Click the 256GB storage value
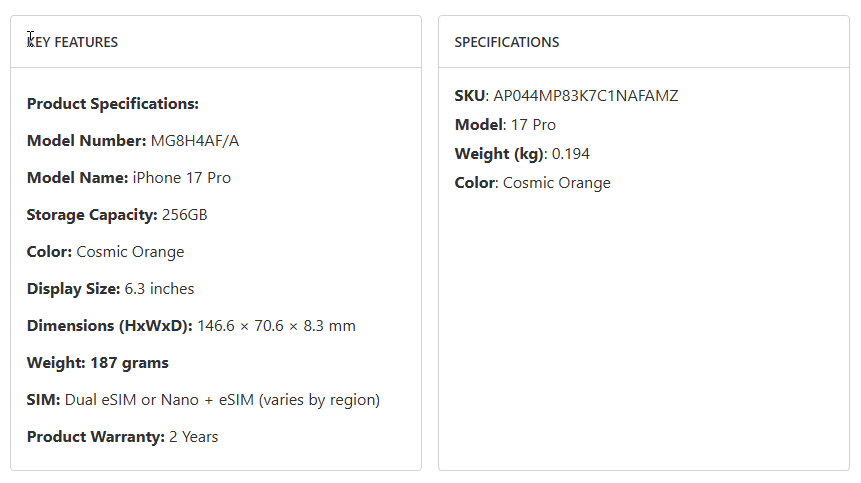 click(x=185, y=215)
